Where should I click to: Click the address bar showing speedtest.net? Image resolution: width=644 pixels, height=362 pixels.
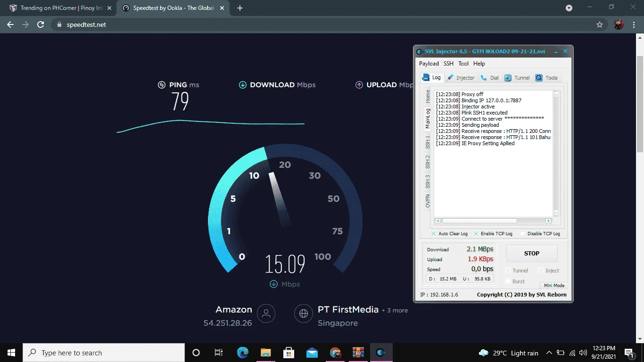330,25
